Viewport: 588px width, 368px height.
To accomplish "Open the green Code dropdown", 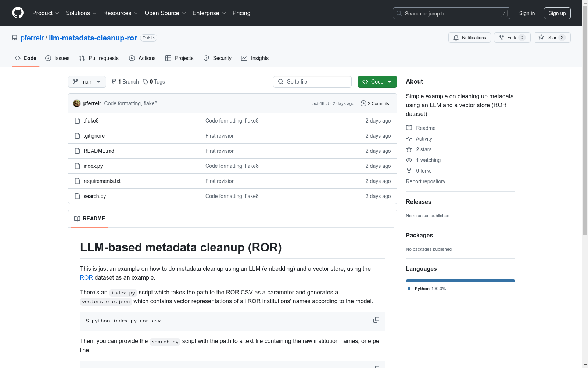I will (377, 82).
